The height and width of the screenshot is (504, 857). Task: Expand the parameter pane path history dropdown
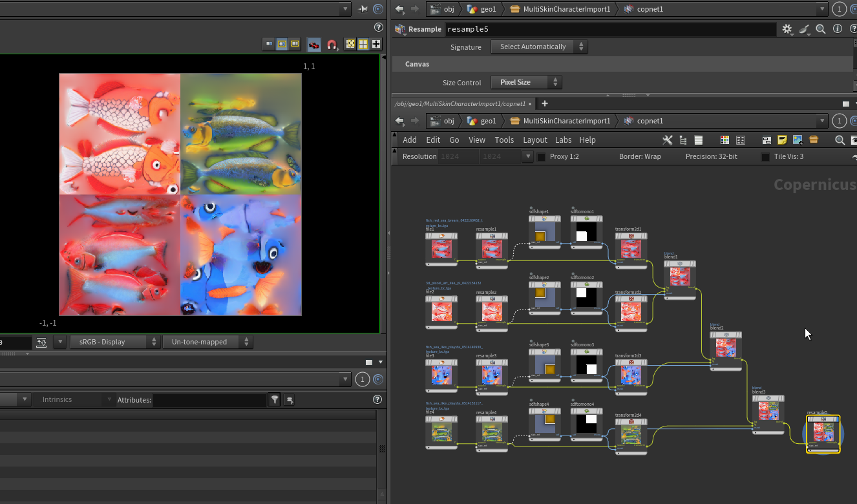pyautogui.click(x=822, y=9)
